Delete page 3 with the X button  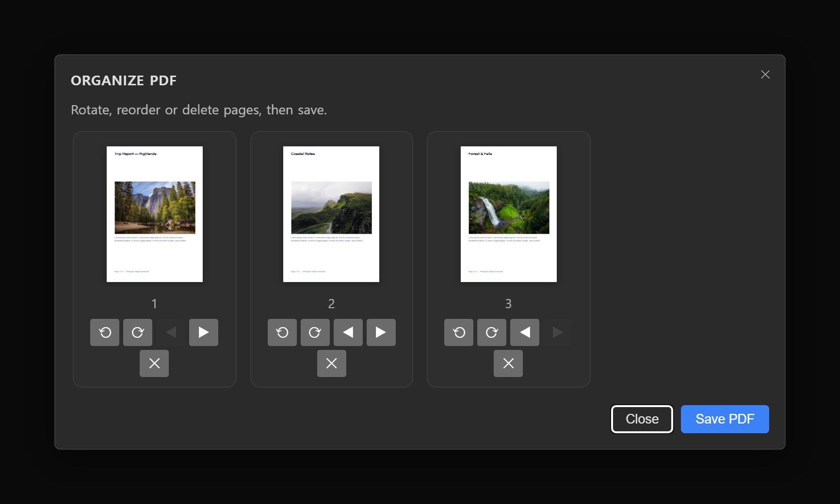[x=508, y=363]
